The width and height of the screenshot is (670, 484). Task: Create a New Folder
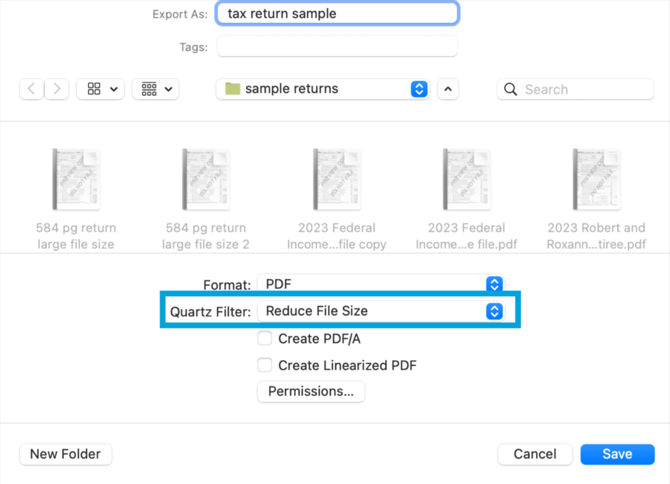pos(66,454)
